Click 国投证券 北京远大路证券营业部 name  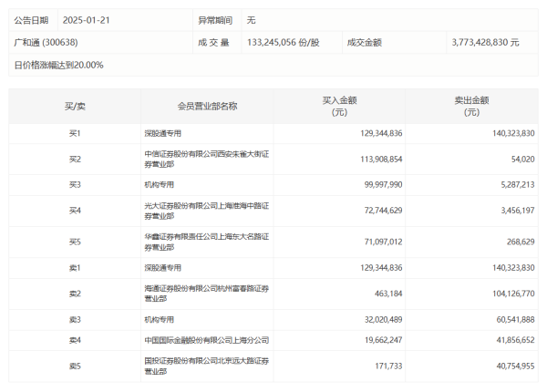207,366
